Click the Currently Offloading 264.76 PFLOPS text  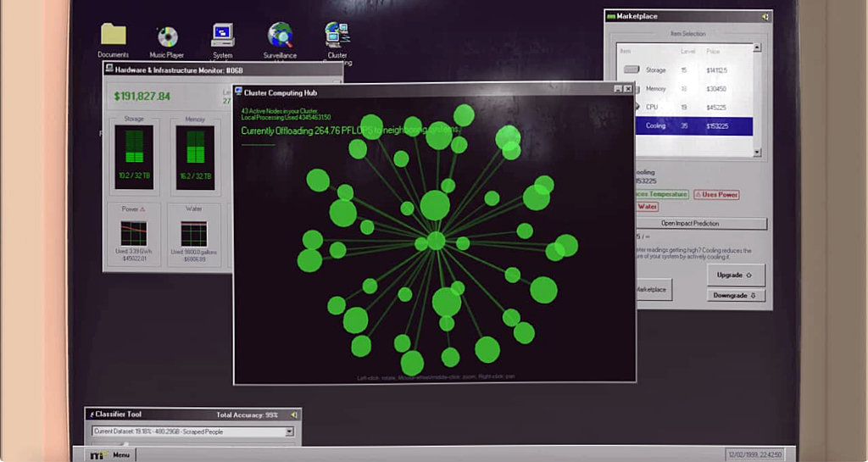click(350, 131)
